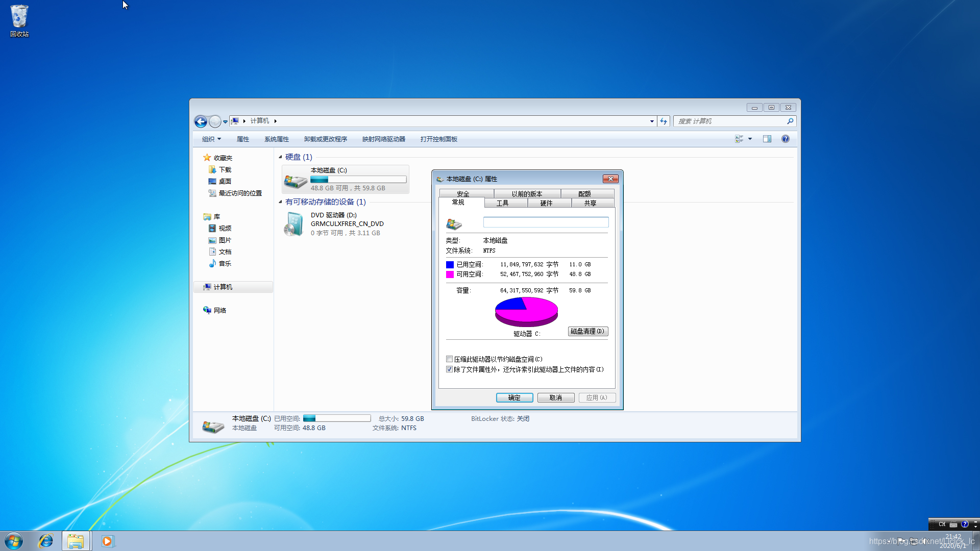Click the refresh icon beside address bar

click(664, 121)
